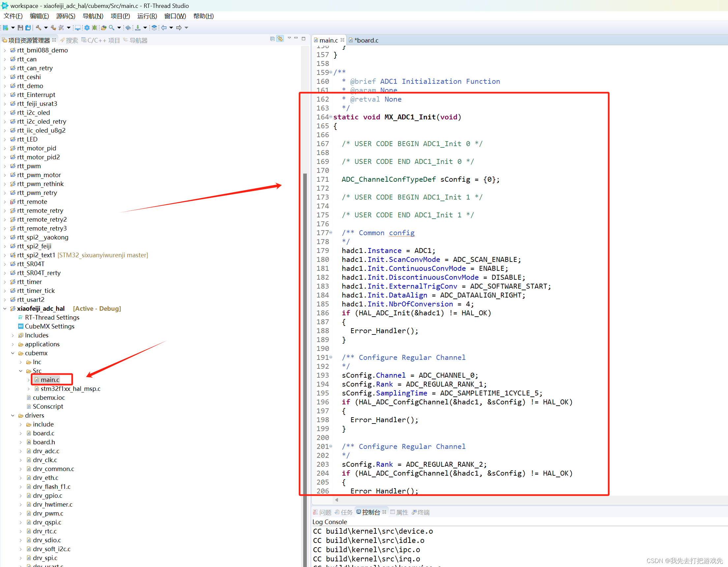
Task: Close the main.c editor tab
Action: tap(342, 40)
